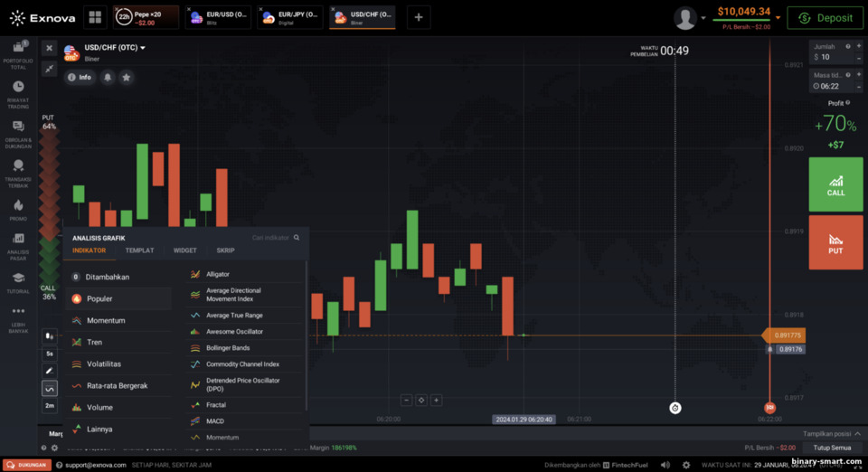Select the Volume indicator category
The image size is (868, 472).
118,407
